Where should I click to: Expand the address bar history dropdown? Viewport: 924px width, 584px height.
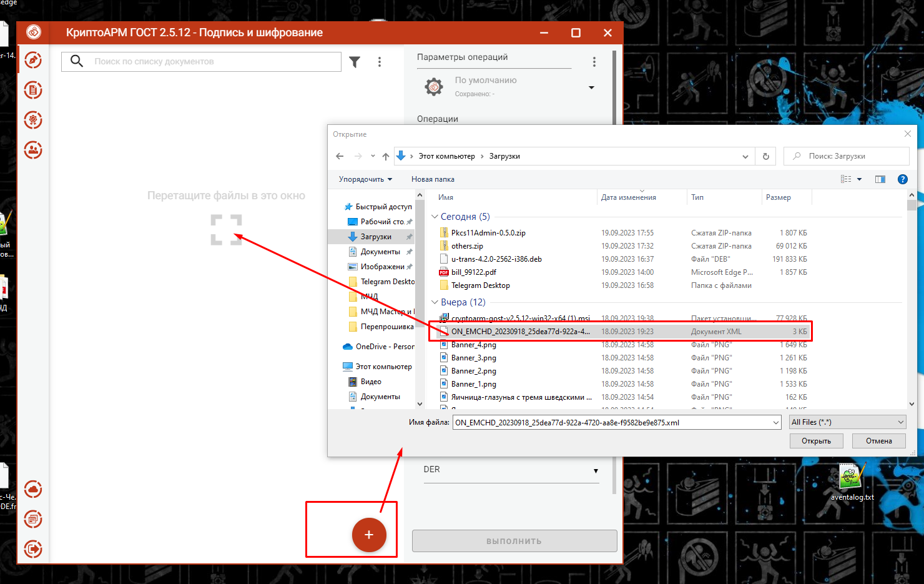(745, 157)
